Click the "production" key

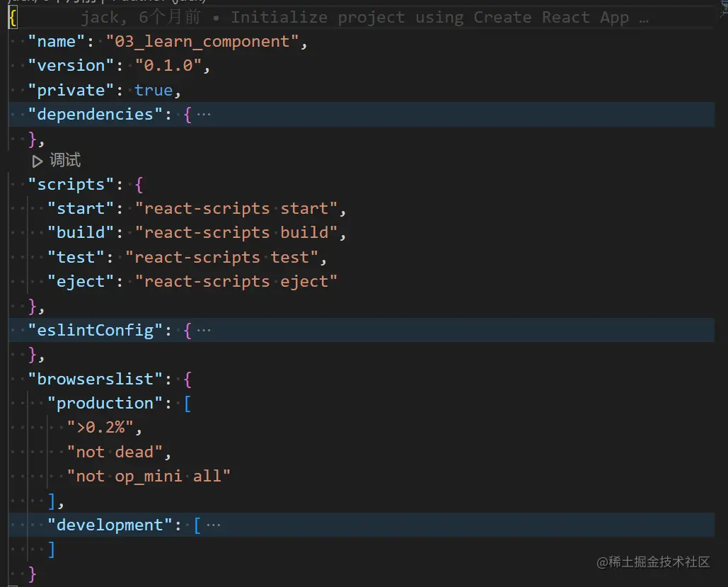click(105, 404)
